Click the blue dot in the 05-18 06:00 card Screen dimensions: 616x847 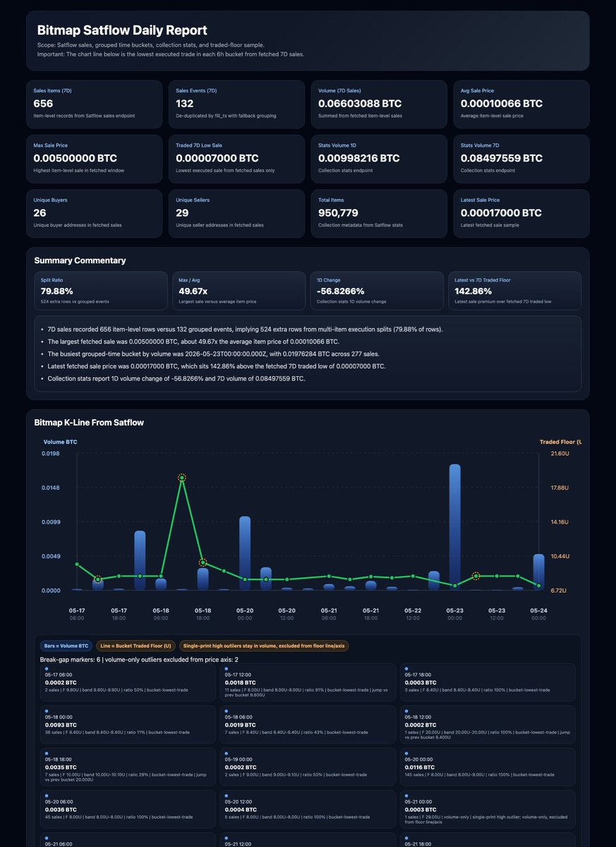227,710
